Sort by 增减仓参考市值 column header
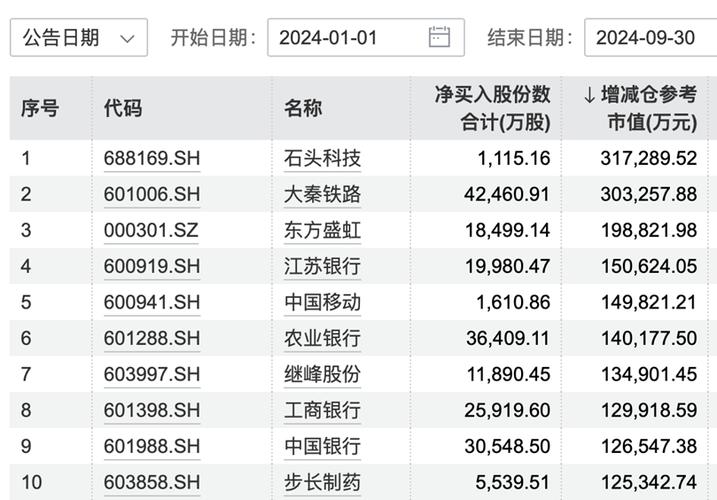717x500 pixels. point(640,108)
